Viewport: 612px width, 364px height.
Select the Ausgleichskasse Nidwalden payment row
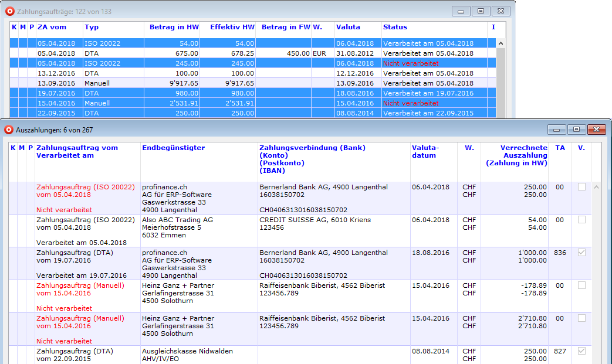tap(188, 352)
